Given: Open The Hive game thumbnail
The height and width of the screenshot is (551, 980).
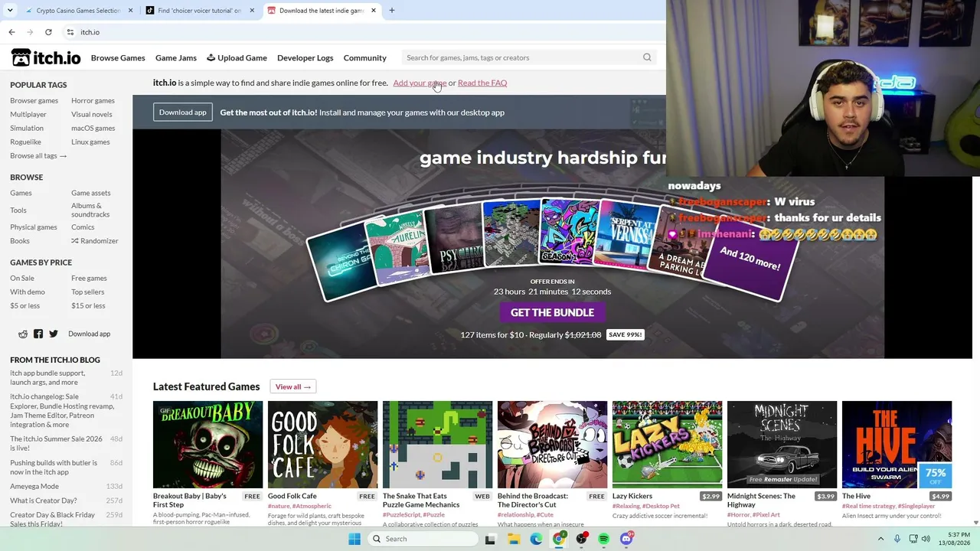Looking at the screenshot, I should pos(897,444).
